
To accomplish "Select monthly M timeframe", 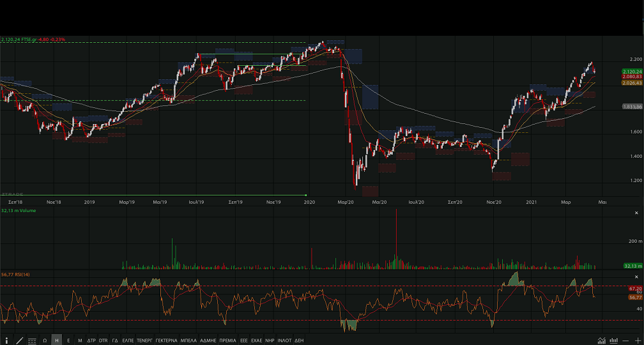I will coord(80,341).
